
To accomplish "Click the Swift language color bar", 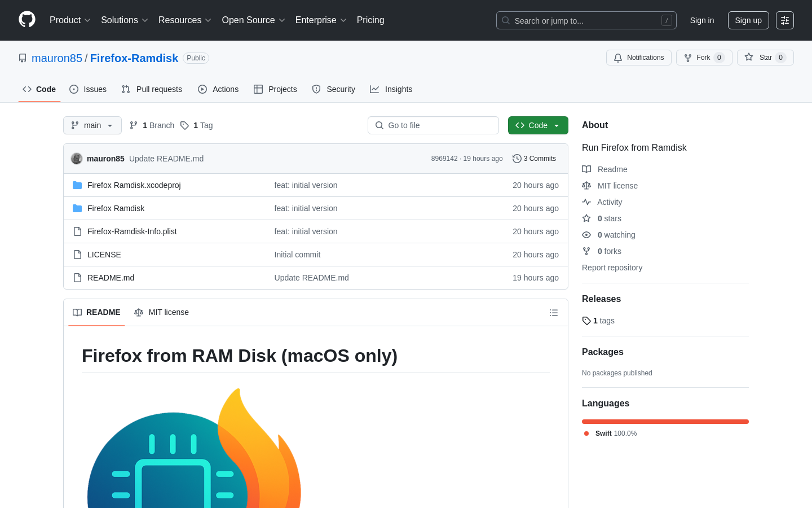I will pos(665,422).
